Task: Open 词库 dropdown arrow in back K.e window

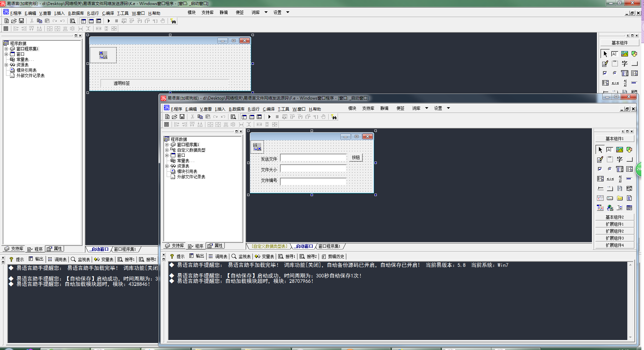Action: tap(266, 12)
